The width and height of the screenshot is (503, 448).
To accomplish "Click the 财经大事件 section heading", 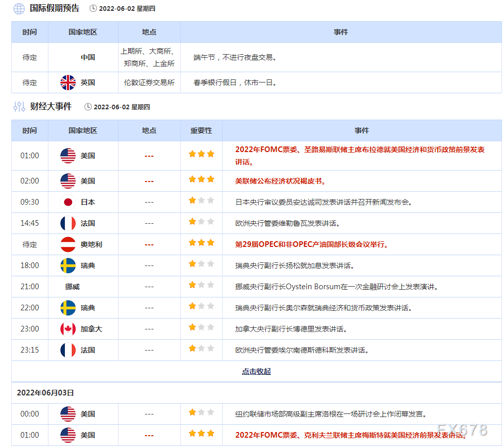I will coord(51,107).
